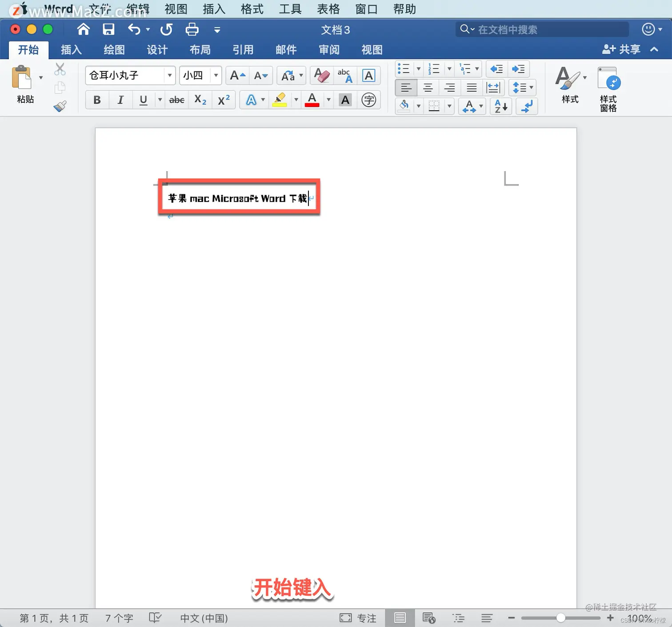
Task: Open the Styles Pane icon
Action: coord(608,89)
